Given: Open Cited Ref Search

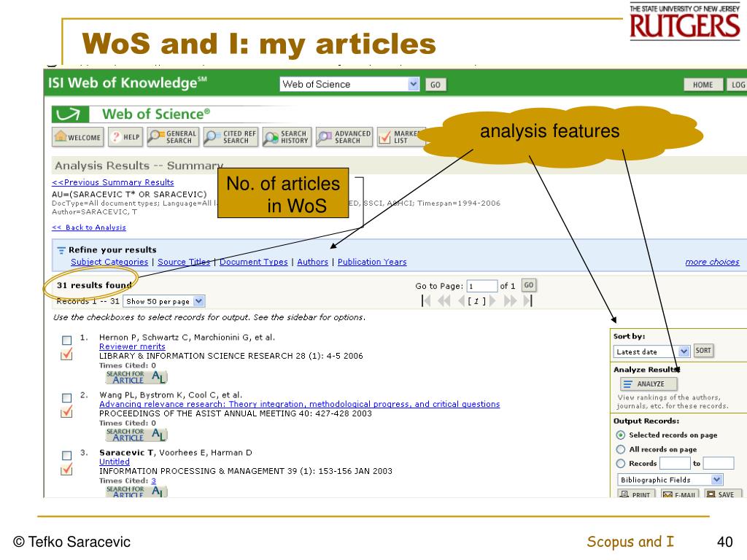Looking at the screenshot, I should 231,137.
